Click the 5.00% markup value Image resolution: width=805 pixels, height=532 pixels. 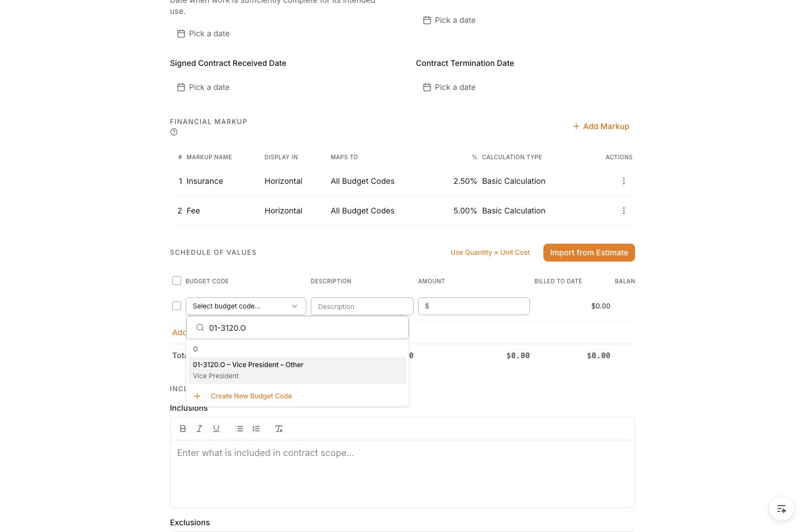click(465, 211)
